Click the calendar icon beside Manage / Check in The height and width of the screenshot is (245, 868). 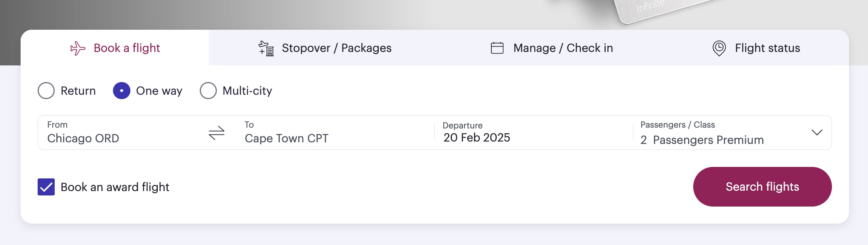point(497,48)
